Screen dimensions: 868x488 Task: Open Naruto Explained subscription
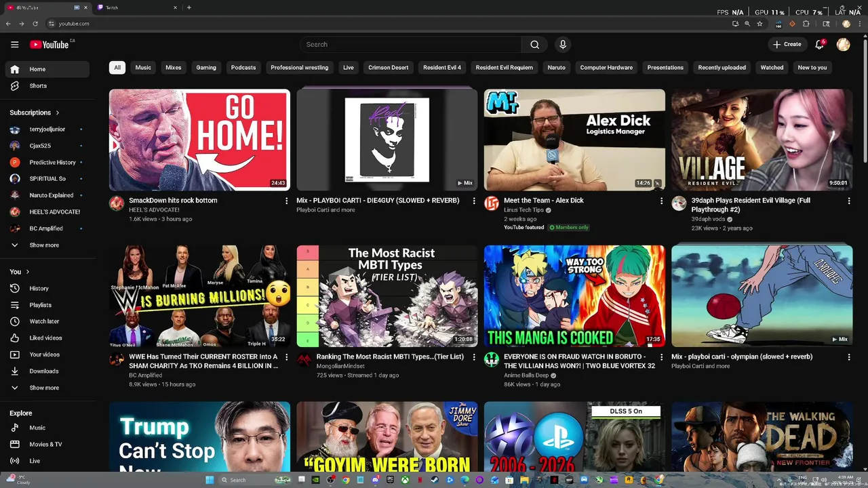47,195
